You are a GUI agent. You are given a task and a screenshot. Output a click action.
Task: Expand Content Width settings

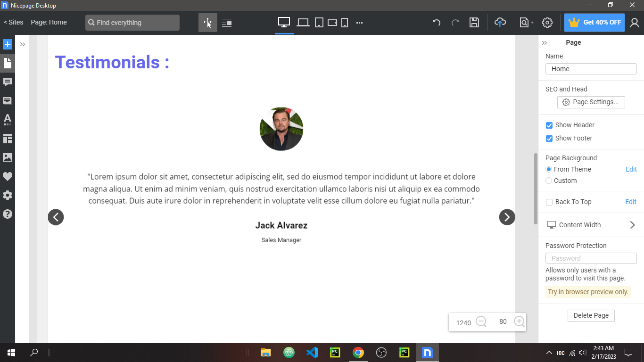[x=632, y=225]
